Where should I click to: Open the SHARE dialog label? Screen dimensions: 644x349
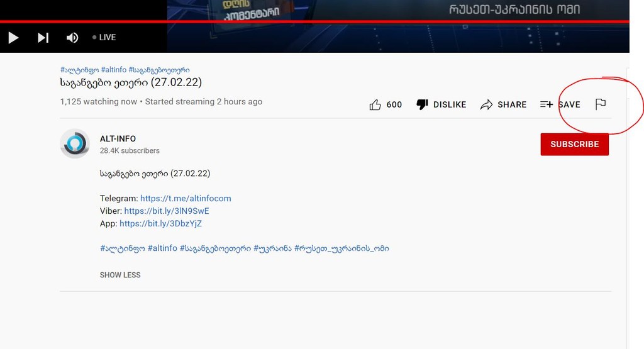click(x=512, y=104)
